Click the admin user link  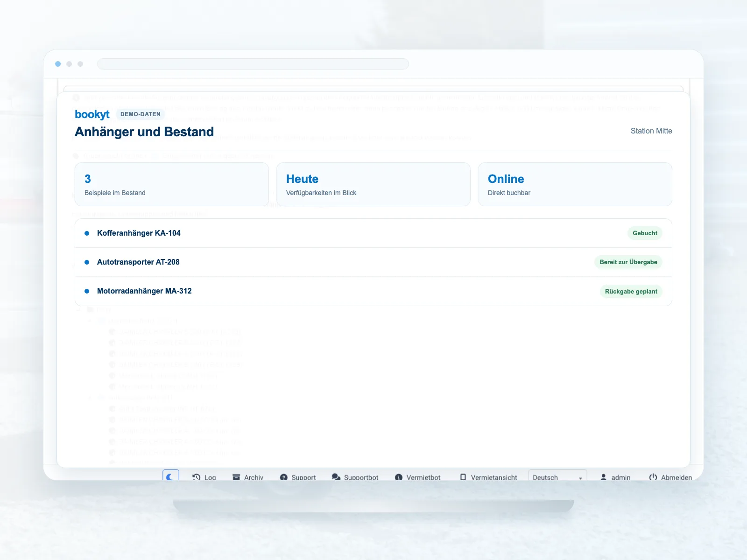click(615, 477)
